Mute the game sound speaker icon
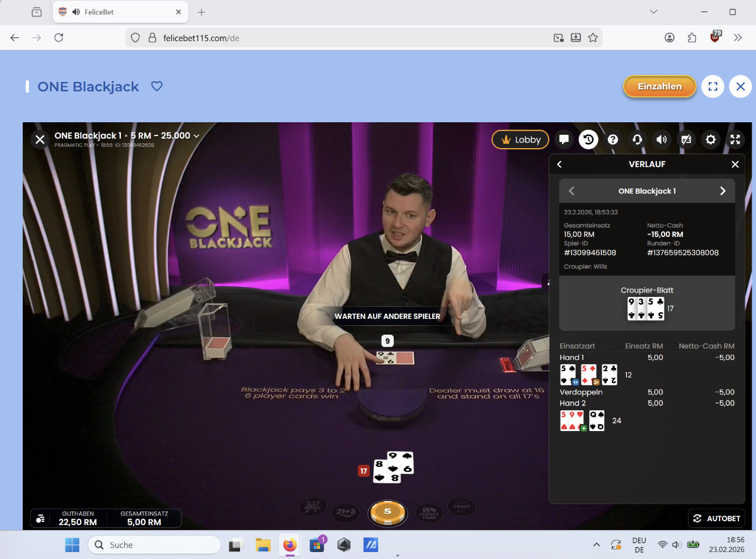The image size is (756, 559). coord(661,140)
